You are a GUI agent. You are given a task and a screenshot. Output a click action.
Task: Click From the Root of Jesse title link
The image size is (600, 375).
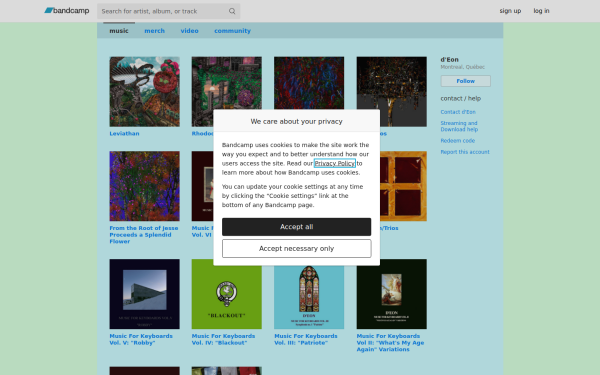144,235
